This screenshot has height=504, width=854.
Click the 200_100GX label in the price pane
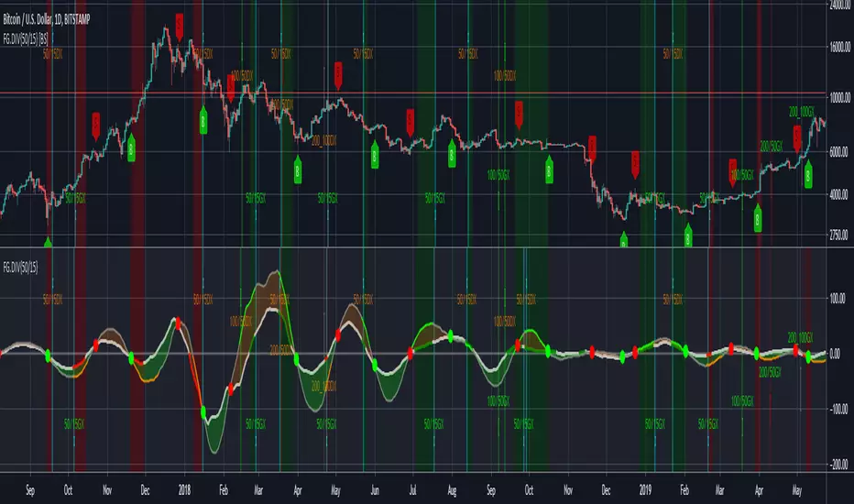(801, 112)
